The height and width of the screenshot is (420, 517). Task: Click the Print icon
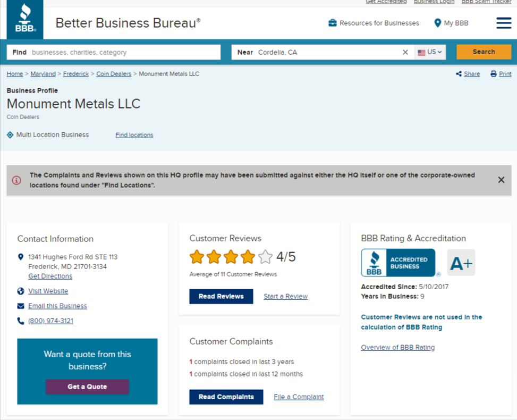coord(494,74)
